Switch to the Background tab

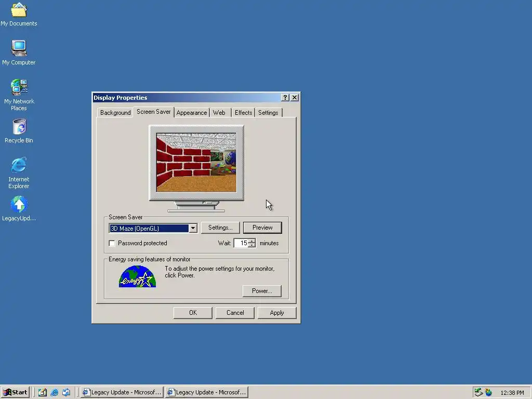tap(115, 113)
